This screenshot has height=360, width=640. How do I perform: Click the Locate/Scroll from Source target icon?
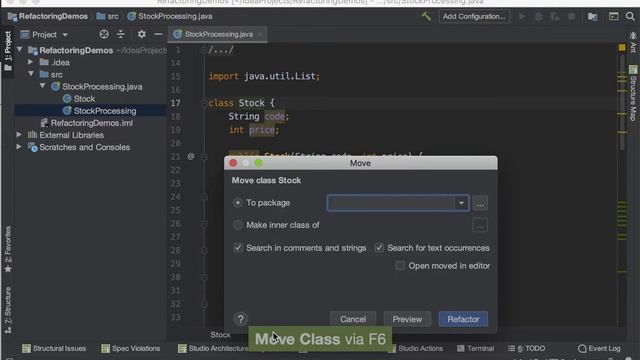(x=104, y=34)
